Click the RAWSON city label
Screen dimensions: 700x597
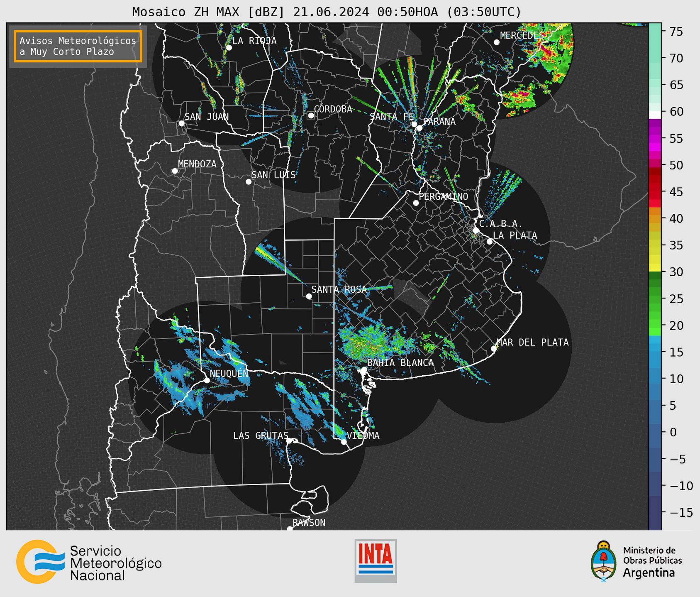point(309,523)
